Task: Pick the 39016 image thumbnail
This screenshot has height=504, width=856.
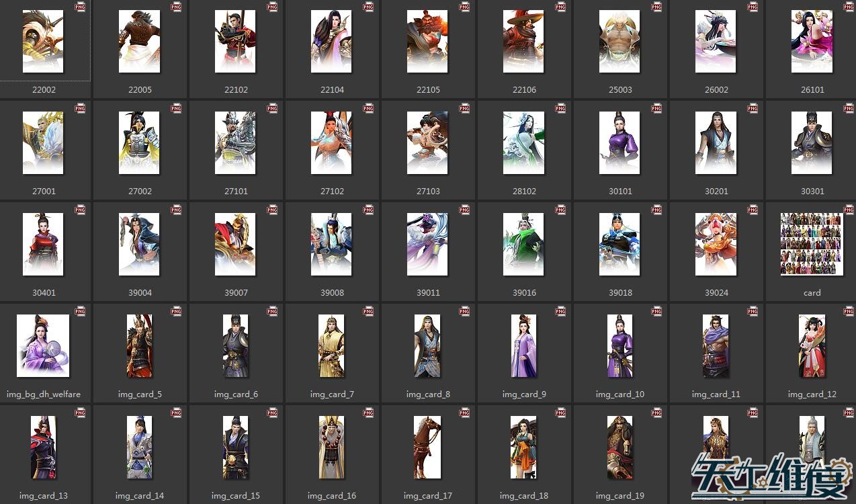Action: click(523, 245)
